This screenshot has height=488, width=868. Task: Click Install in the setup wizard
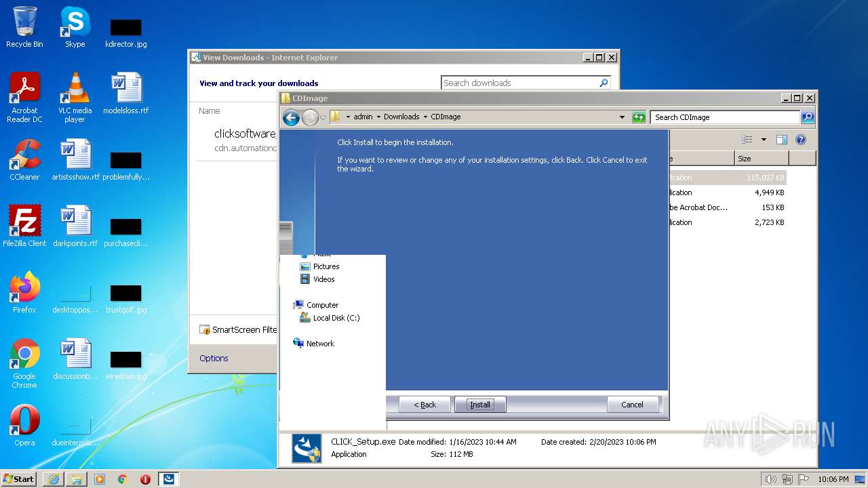coord(480,405)
